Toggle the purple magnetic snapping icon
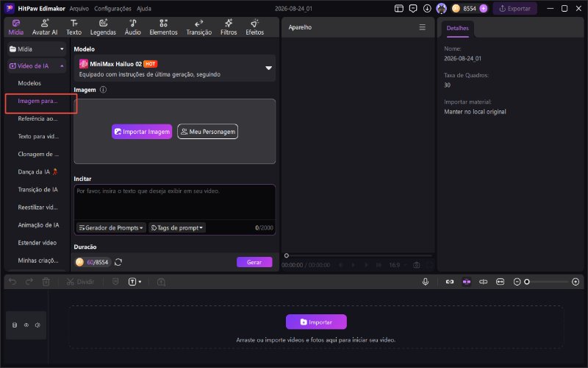 coord(467,282)
